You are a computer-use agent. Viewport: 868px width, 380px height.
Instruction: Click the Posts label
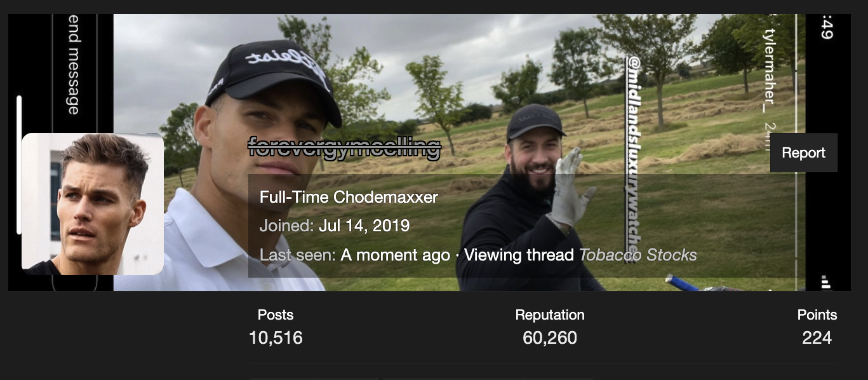pos(276,315)
